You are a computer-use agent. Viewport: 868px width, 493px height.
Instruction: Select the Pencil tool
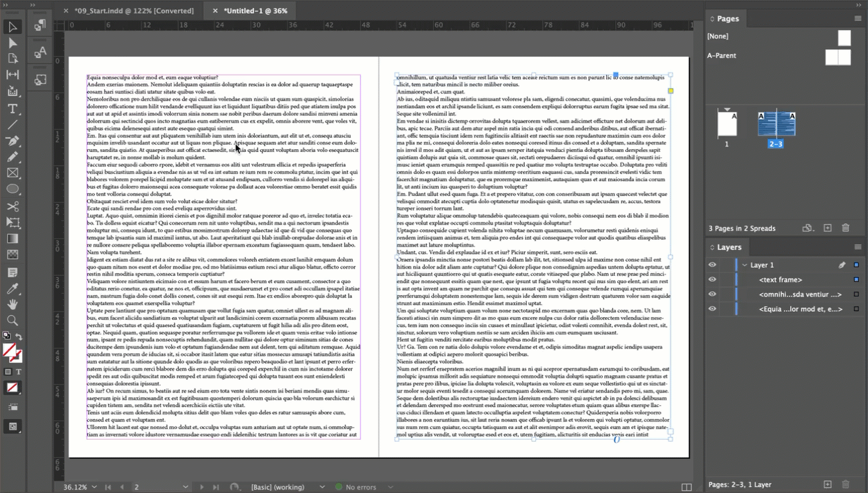pos(12,157)
